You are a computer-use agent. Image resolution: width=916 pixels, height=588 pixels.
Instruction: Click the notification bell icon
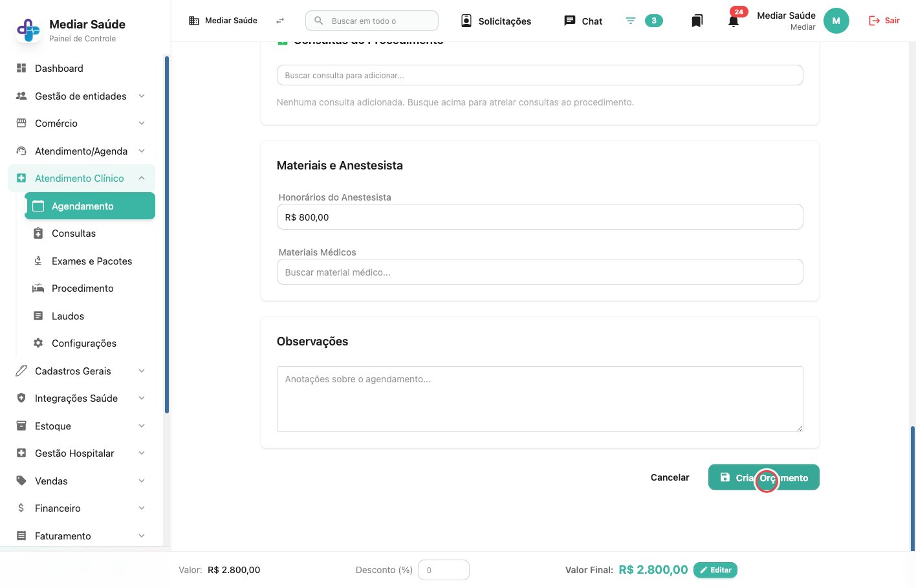click(734, 21)
